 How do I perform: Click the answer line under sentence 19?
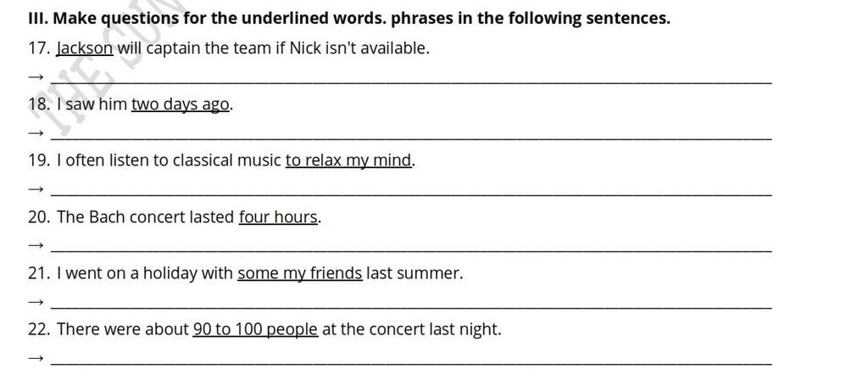pos(411,194)
